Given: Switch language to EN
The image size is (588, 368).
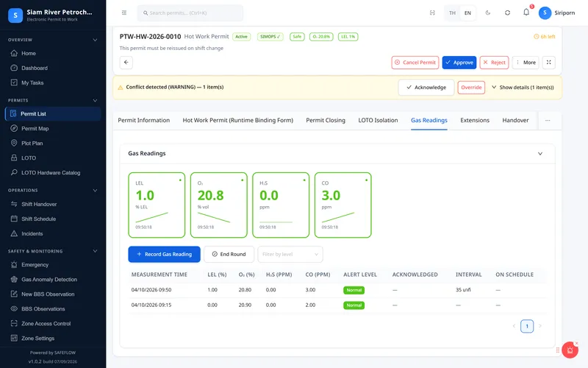Looking at the screenshot, I should [467, 13].
